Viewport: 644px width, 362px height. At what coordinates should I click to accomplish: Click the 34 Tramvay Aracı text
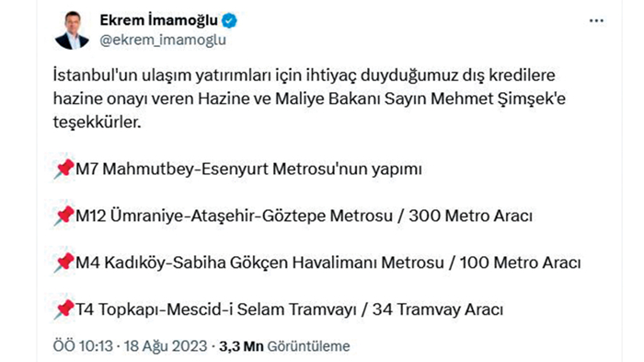(x=438, y=309)
